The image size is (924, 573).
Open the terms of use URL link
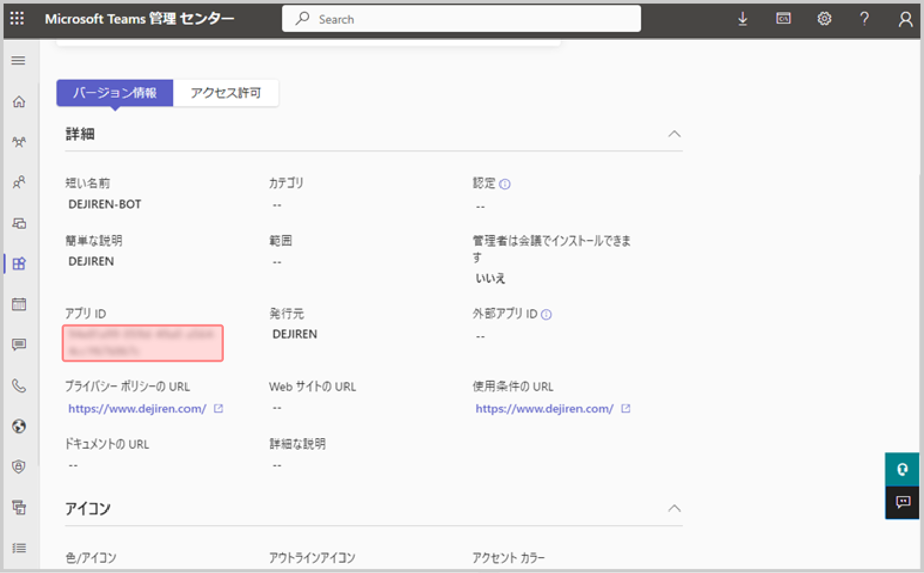tap(544, 408)
